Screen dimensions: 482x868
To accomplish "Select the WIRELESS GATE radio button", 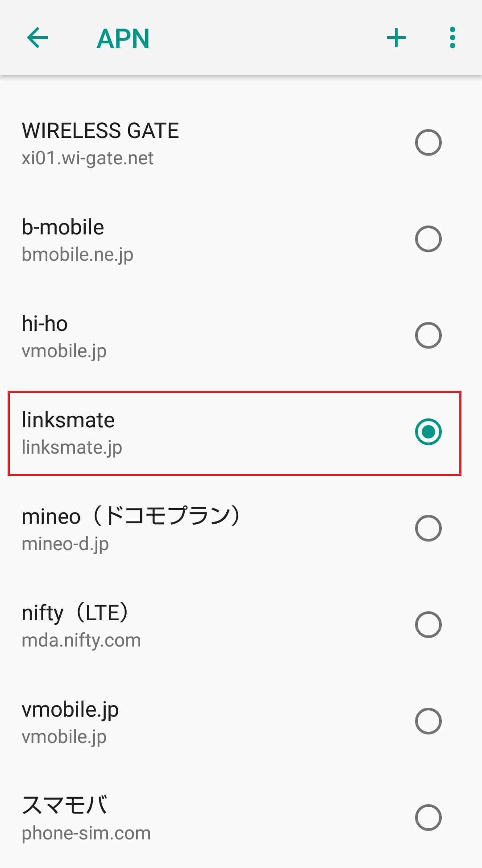I will 428,142.
